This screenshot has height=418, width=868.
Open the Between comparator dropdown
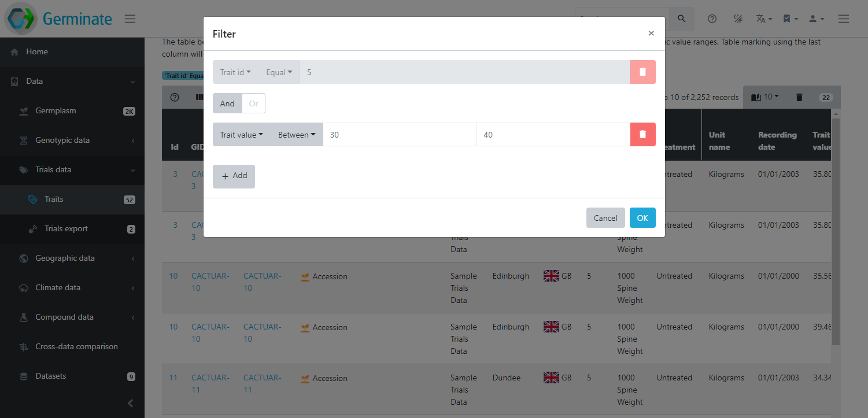(296, 135)
